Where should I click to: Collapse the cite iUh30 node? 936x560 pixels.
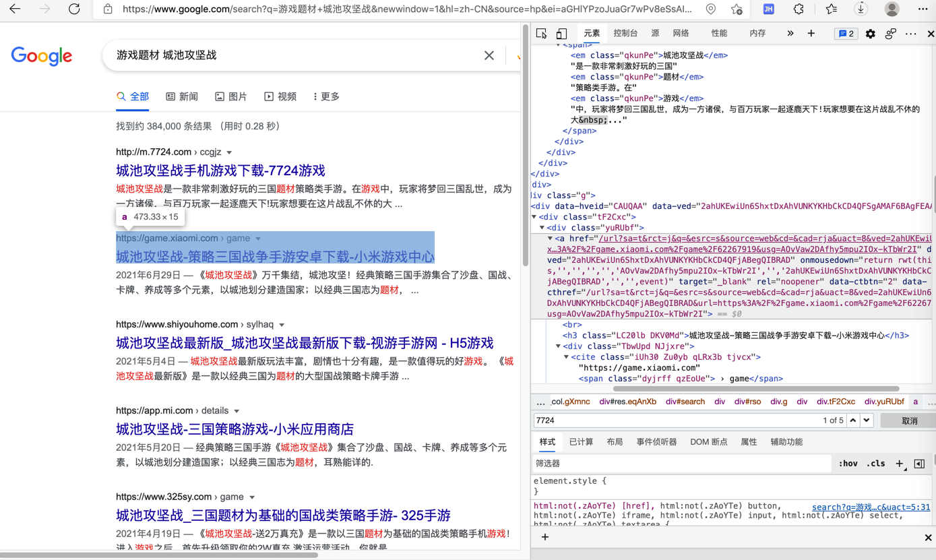[567, 357]
